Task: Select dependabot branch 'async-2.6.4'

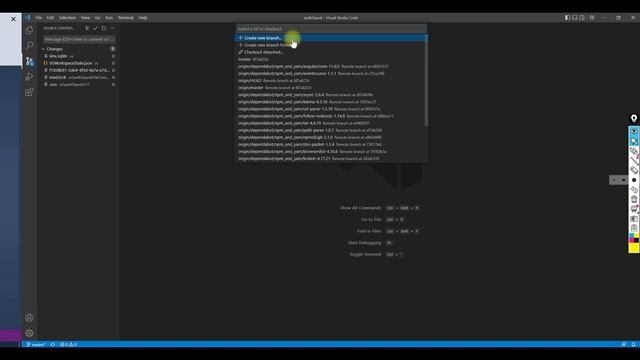Action: 331,95
